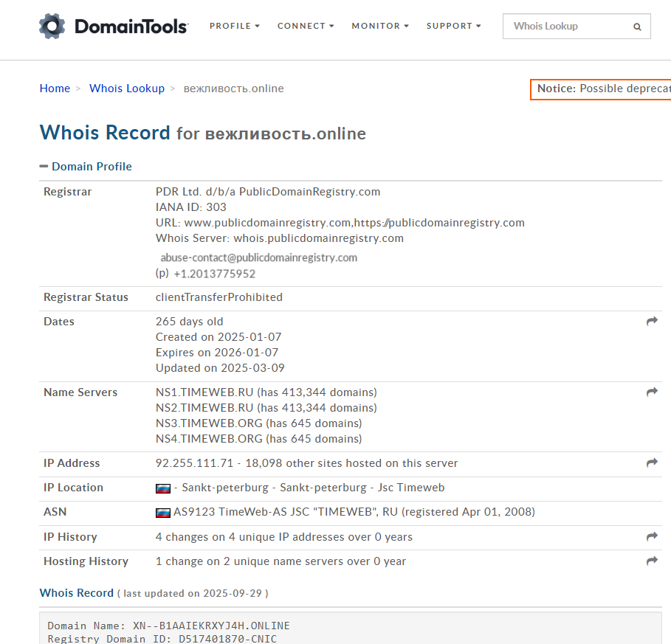This screenshot has height=644, width=671.
Task: Click the registrar URL line
Action: (340, 223)
